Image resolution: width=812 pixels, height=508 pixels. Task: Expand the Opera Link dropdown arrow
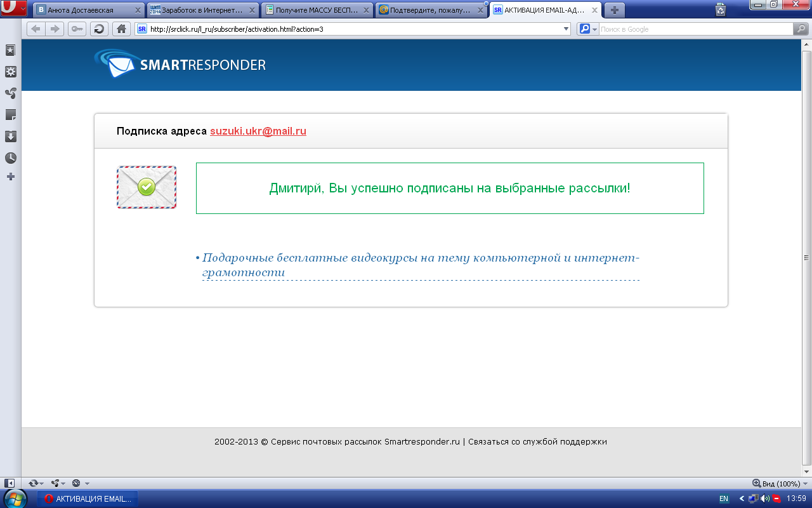point(43,484)
